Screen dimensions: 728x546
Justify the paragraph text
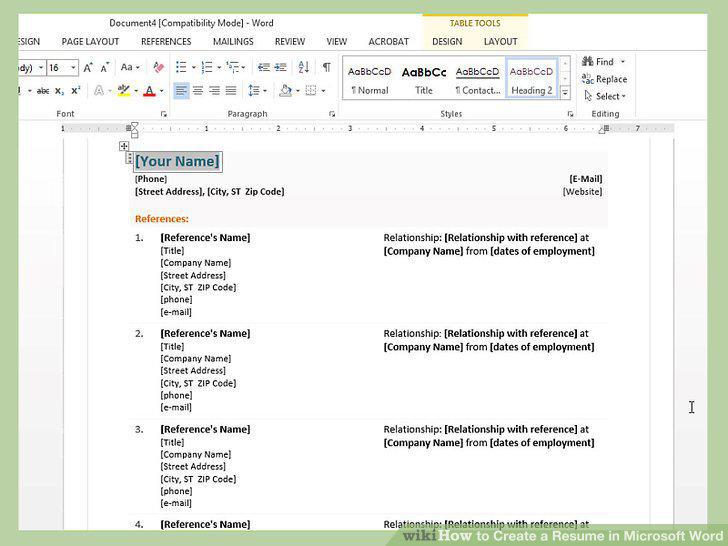point(231,91)
